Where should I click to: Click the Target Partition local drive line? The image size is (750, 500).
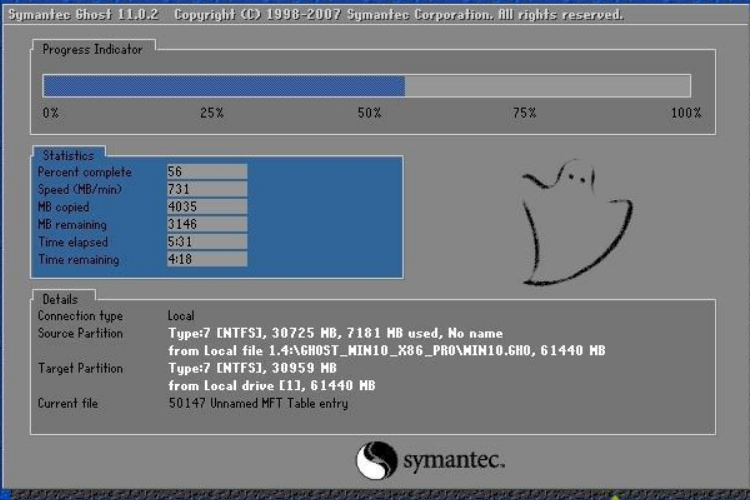(x=272, y=386)
